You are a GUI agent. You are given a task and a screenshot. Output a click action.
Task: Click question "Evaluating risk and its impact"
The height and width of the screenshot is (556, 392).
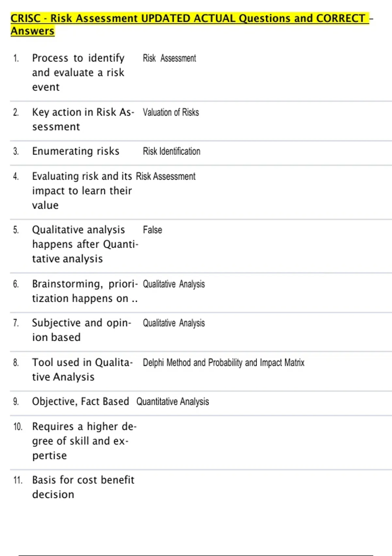tap(82, 190)
